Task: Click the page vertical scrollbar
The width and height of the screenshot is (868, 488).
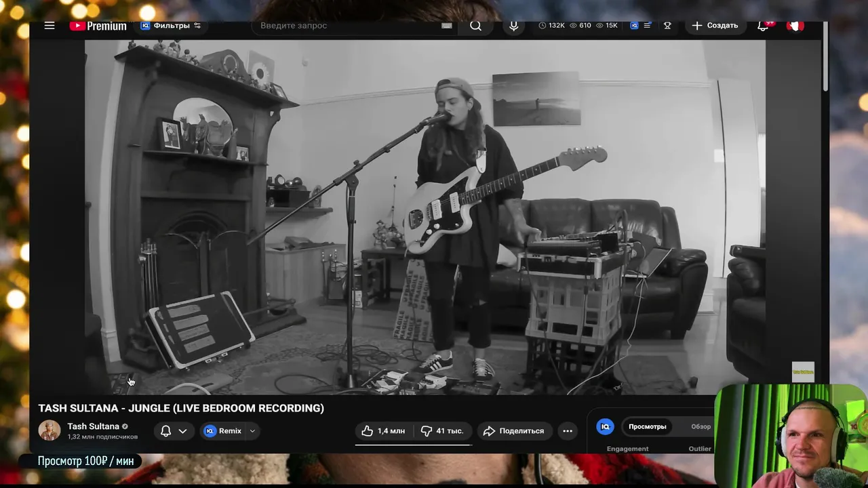Action: [825, 56]
